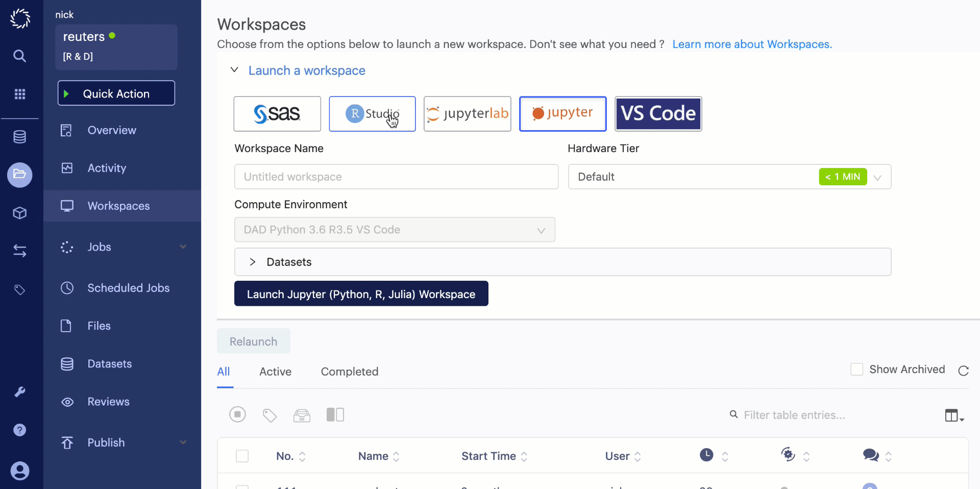980x489 pixels.
Task: Open the tags icon in left rail
Action: (20, 290)
